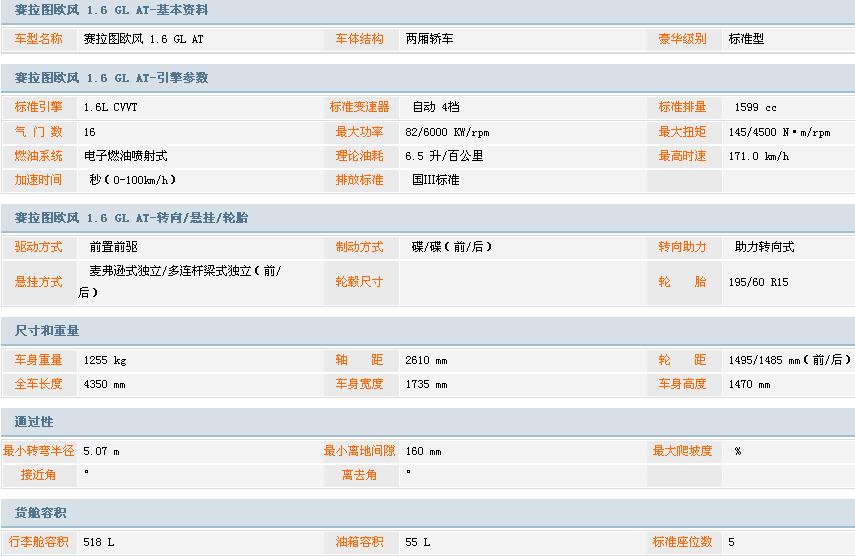Viewport: 855px width, 556px height.
Task: Select the 车身重量 label
Action: point(38,360)
